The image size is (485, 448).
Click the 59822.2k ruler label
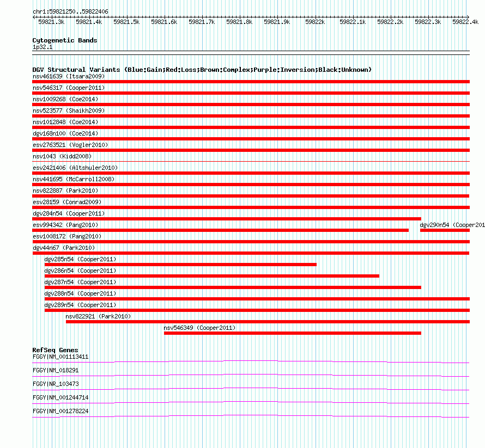point(390,22)
